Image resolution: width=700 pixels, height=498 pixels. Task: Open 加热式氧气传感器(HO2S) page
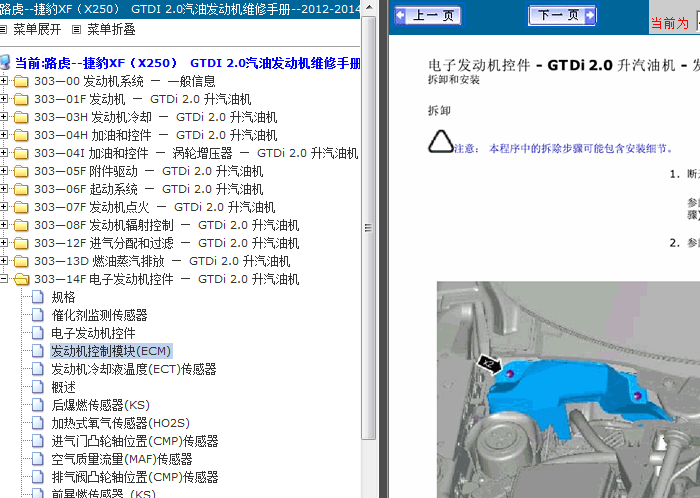point(121,423)
